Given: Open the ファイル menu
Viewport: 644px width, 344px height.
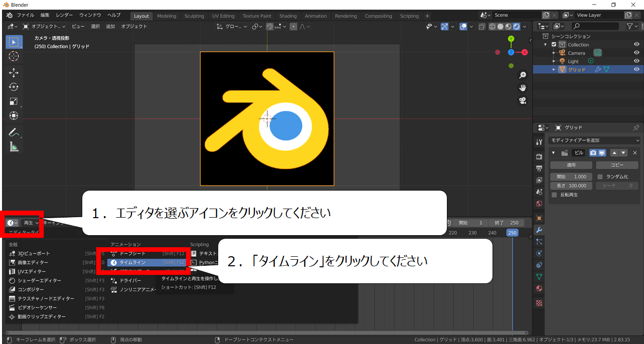Looking at the screenshot, I should pos(26,16).
